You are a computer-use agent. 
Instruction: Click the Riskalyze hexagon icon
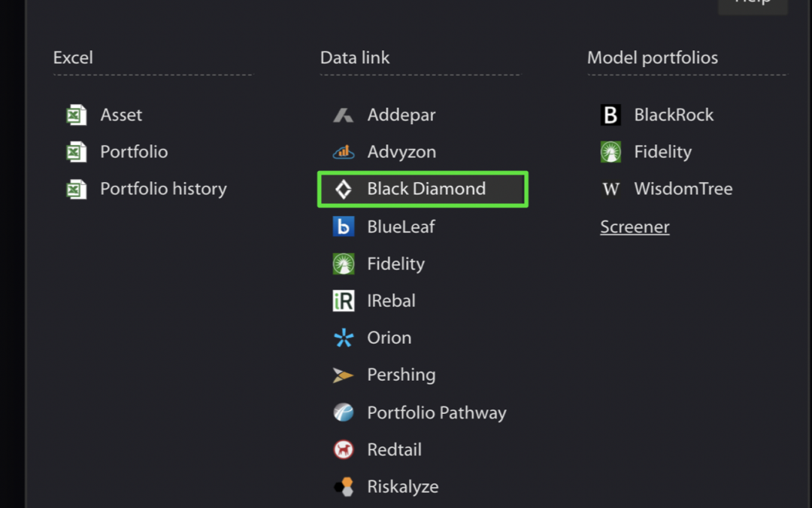pos(344,487)
